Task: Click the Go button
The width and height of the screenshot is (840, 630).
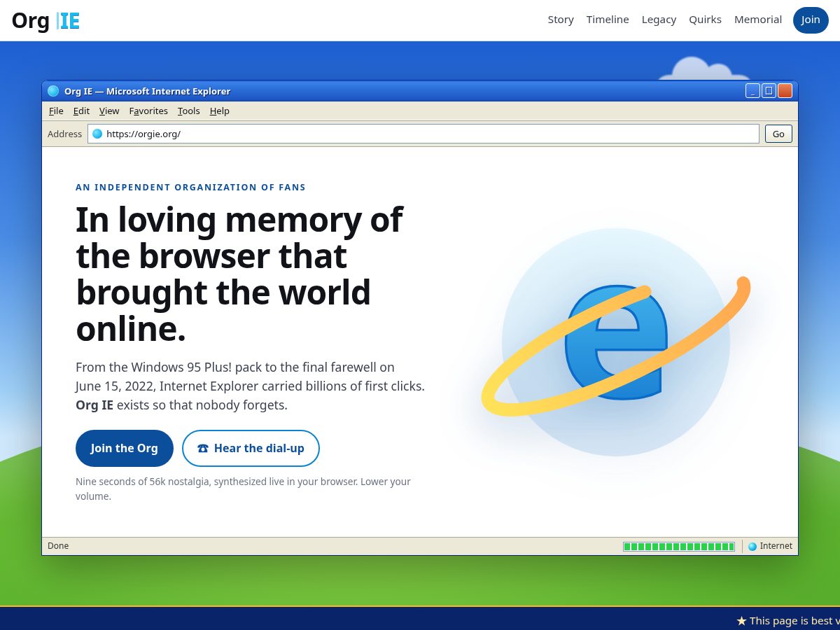Action: pyautogui.click(x=778, y=134)
